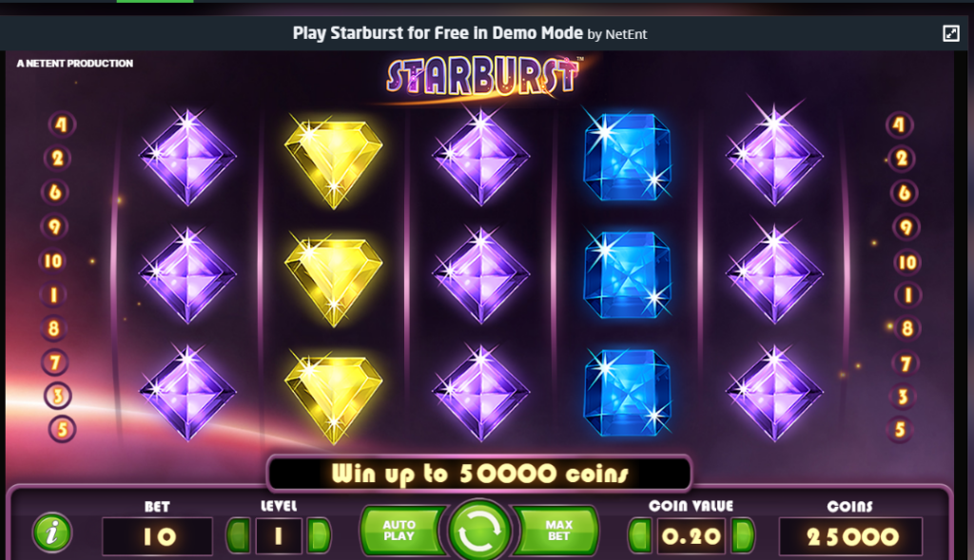Open the green info paytable button
This screenshot has width=974, height=560.
pyautogui.click(x=52, y=532)
